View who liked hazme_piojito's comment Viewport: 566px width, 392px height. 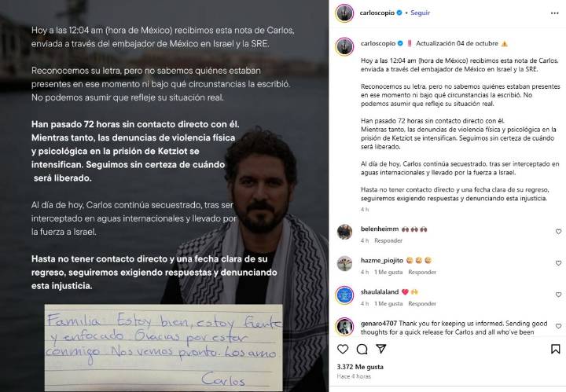(388, 272)
